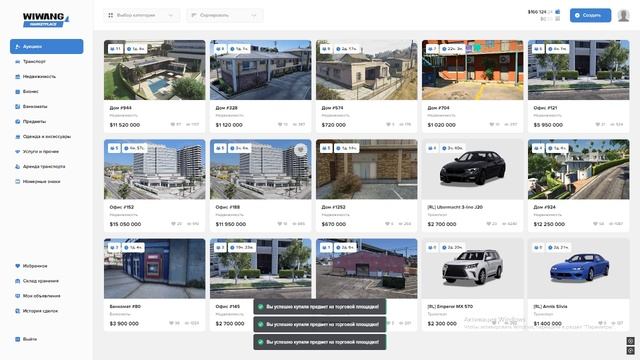Click the Создать button
Screen dimensions: 640x360
point(590,16)
